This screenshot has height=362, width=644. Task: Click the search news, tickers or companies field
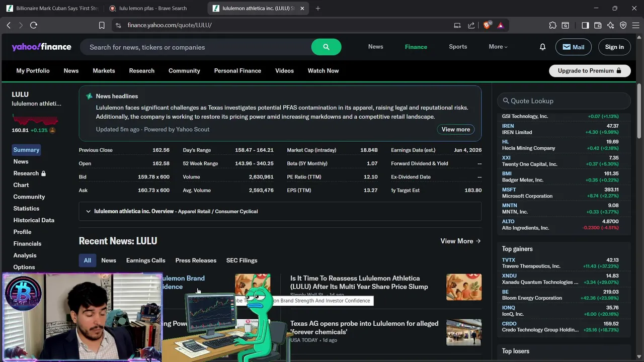[x=195, y=47]
